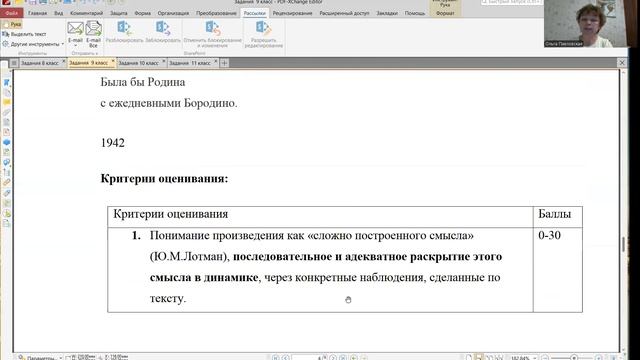Adjust the zoom slider handle in status bar
The image size is (640, 360).
coord(574,358)
